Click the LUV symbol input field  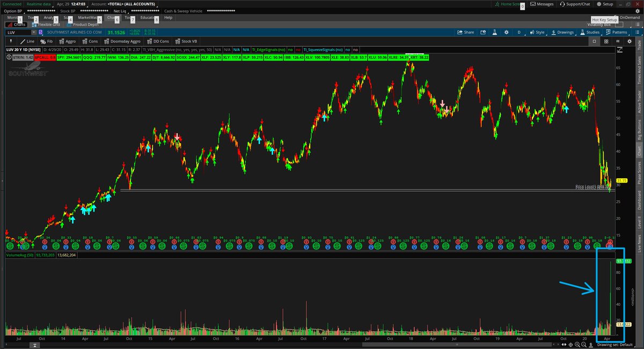click(19, 32)
